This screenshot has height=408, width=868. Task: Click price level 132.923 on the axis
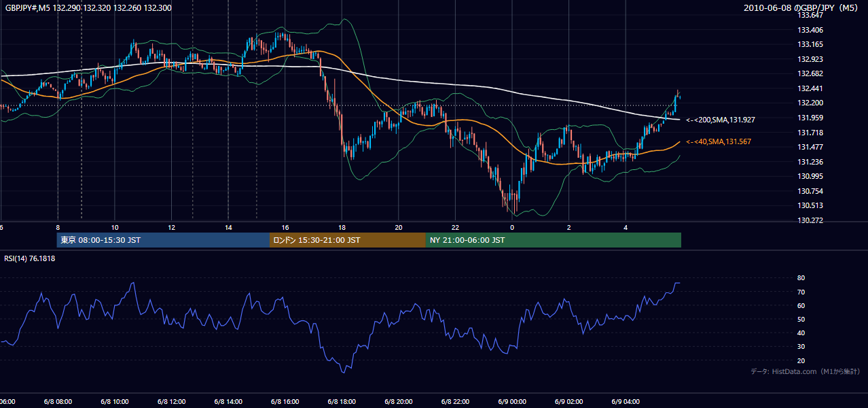click(x=810, y=59)
